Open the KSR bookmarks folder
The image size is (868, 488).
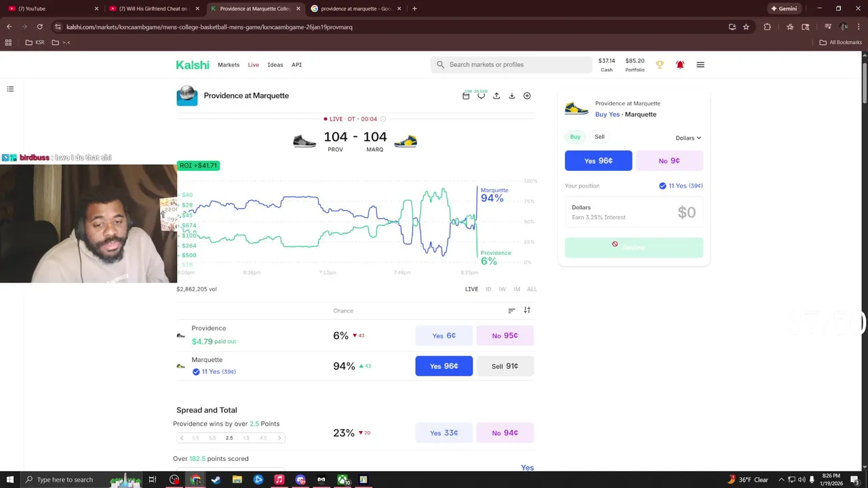click(x=35, y=43)
